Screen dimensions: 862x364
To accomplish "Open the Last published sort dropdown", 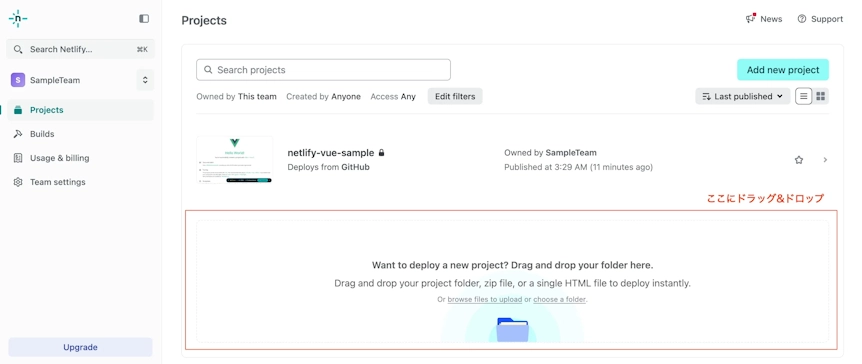I will click(743, 96).
